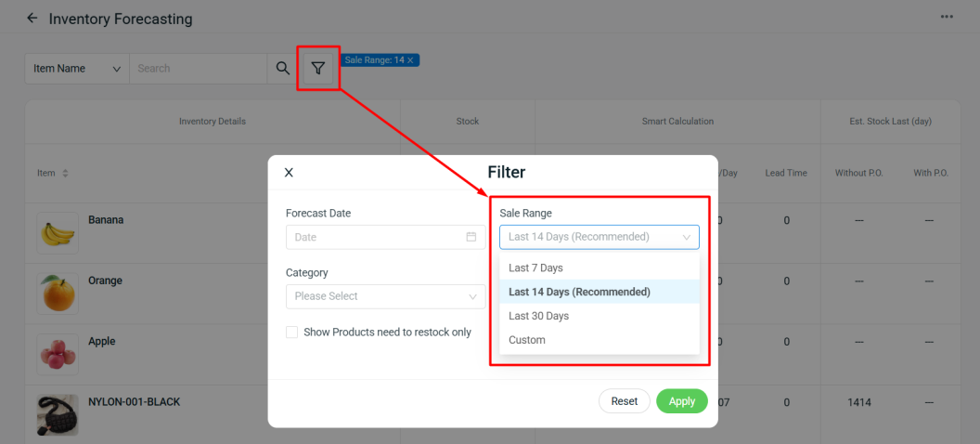Collapse the Sale Range dropdown field
The height and width of the screenshot is (444, 980).
click(599, 237)
